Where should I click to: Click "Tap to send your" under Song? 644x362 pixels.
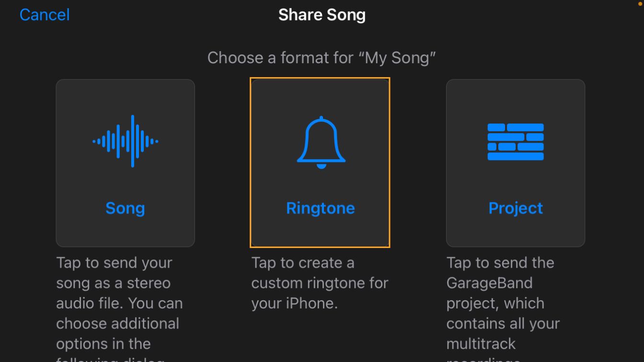click(x=114, y=263)
